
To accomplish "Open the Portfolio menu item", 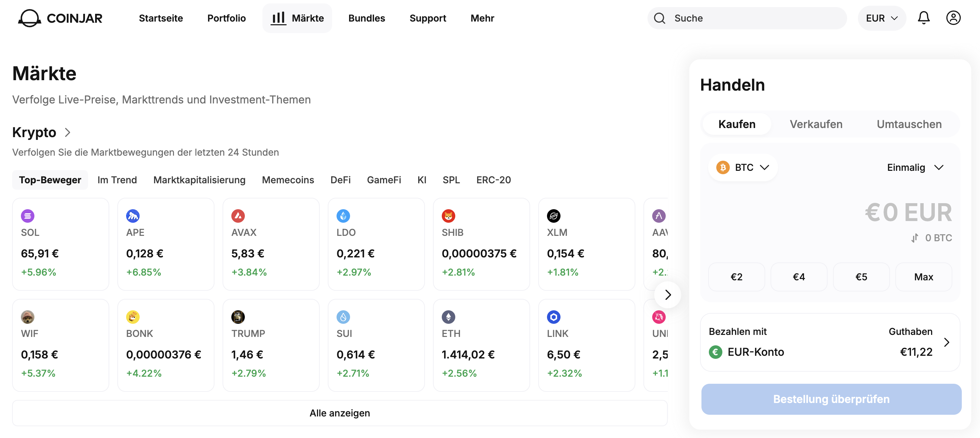I will tap(226, 18).
